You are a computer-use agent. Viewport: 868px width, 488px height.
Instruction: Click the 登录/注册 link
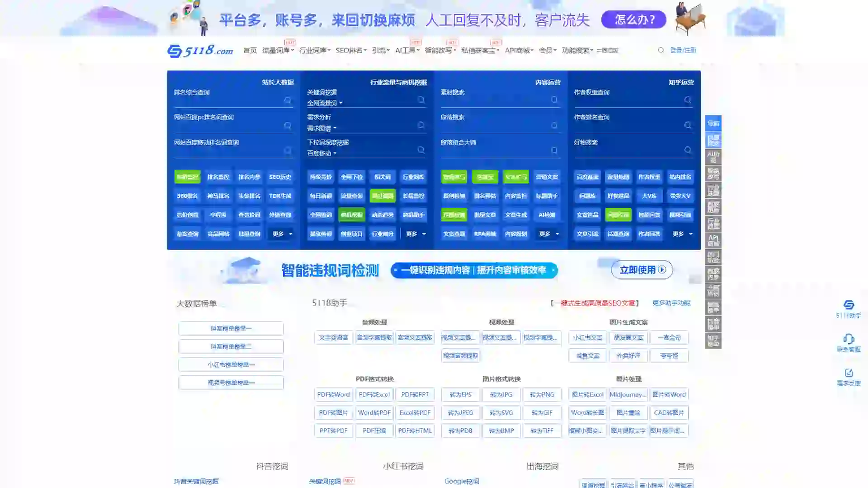click(x=683, y=50)
